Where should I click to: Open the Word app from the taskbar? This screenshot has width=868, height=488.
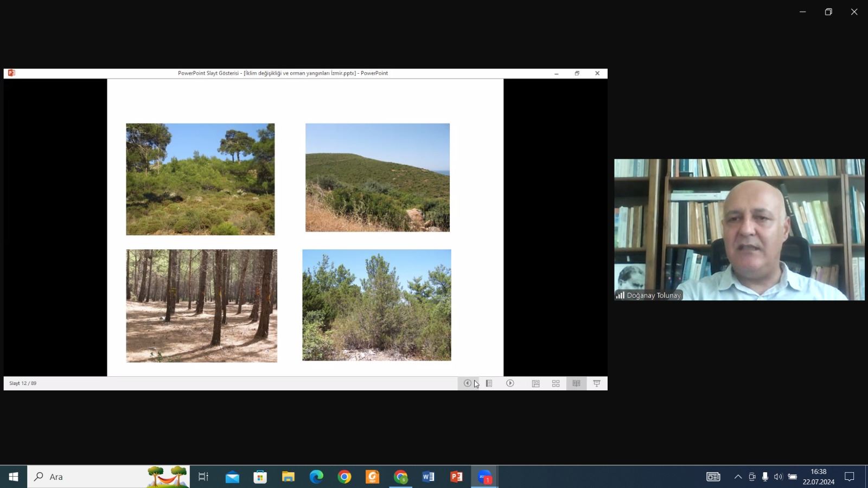[x=428, y=477]
